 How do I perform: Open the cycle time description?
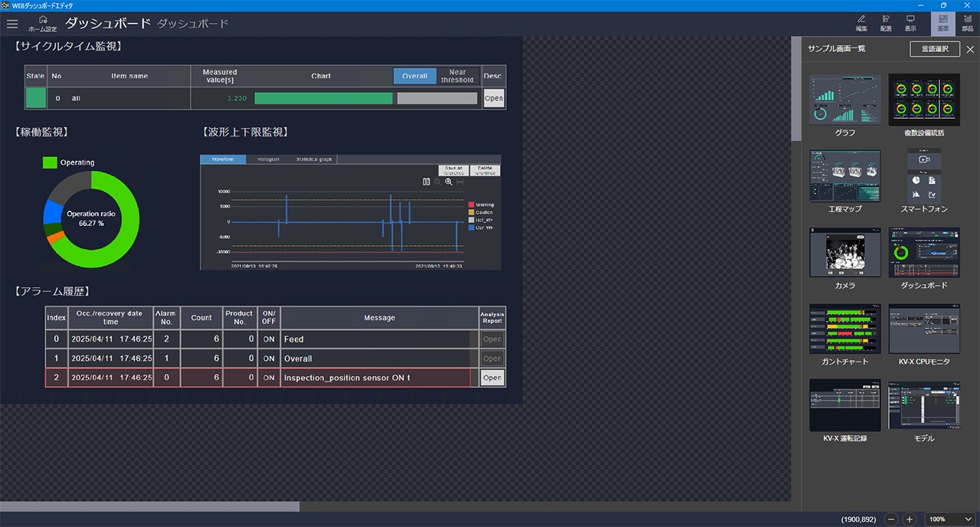pyautogui.click(x=494, y=98)
